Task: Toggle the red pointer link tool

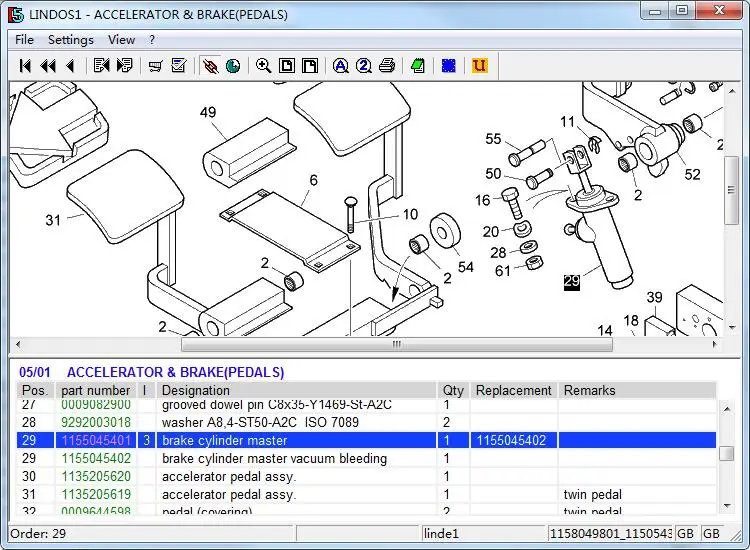Action: tap(209, 66)
